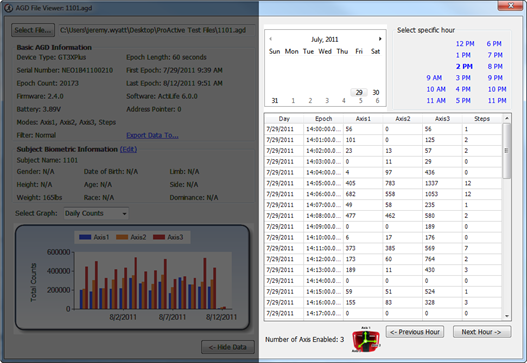The image size is (527, 363).
Task: Select the 14:00:00 epoch row
Action: pos(383,129)
